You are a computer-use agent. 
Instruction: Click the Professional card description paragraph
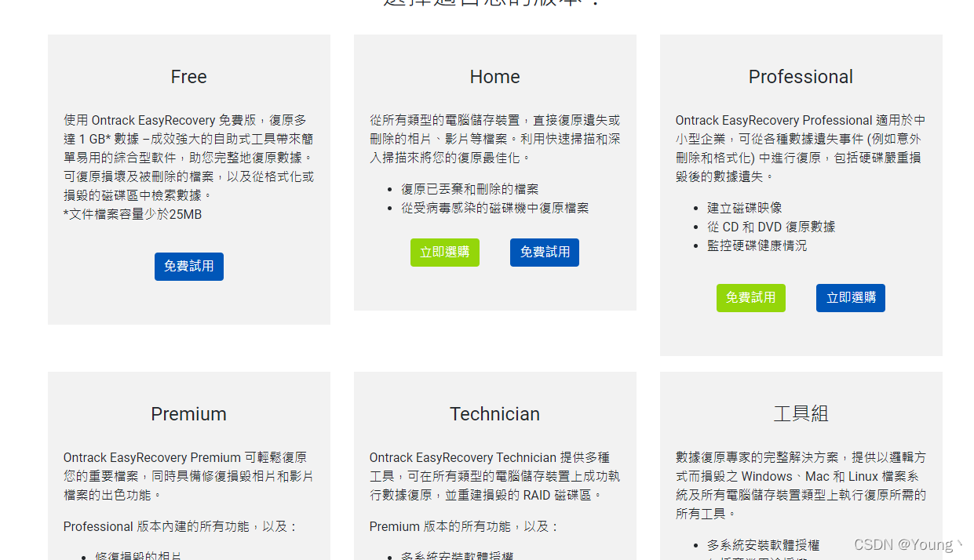pyautogui.click(x=801, y=148)
